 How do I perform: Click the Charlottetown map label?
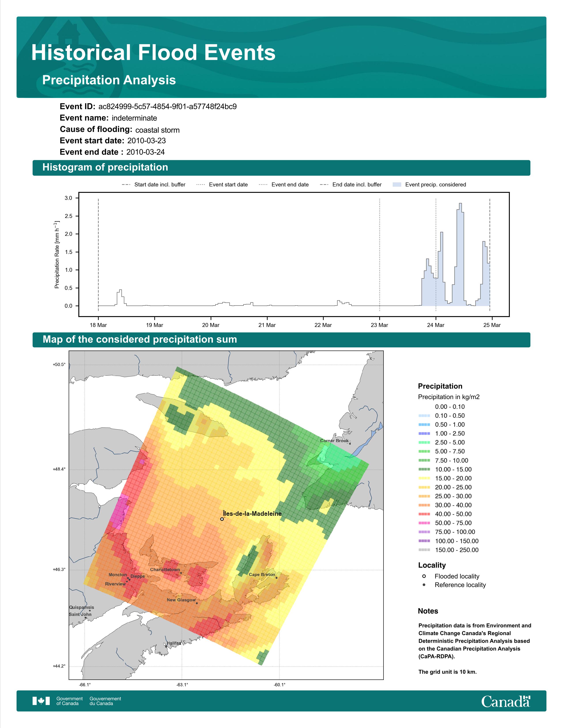165,570
